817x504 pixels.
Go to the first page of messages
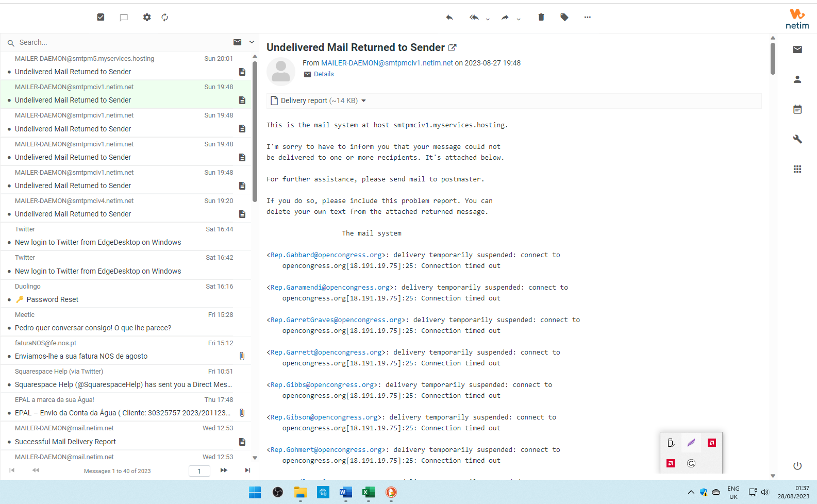pos(12,470)
